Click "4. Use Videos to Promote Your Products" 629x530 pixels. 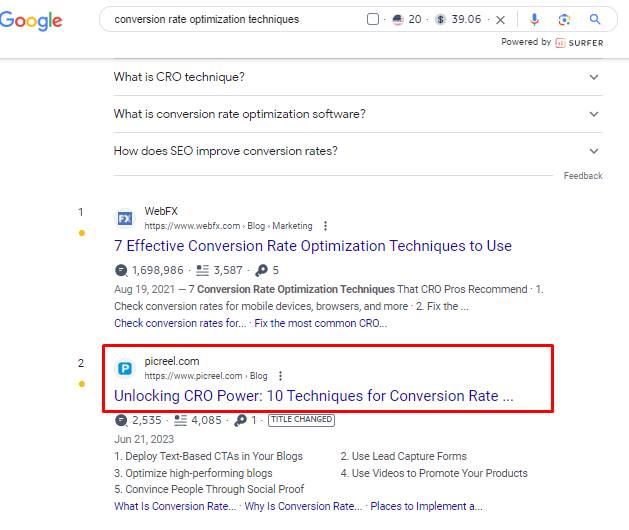coord(434,473)
